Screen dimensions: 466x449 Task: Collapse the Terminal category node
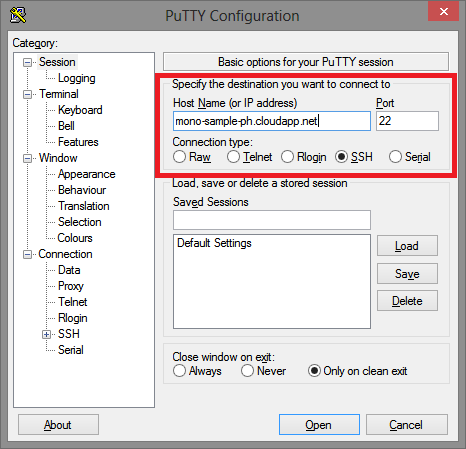[27, 94]
